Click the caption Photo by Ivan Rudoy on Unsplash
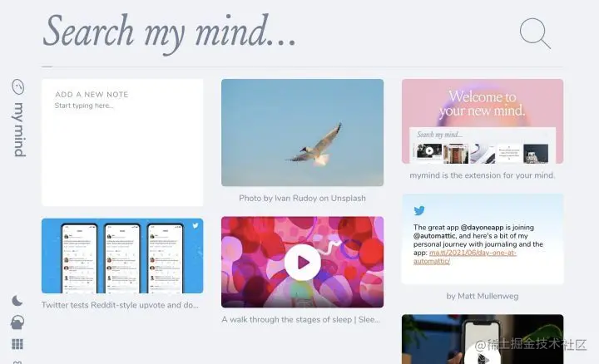 [302, 198]
